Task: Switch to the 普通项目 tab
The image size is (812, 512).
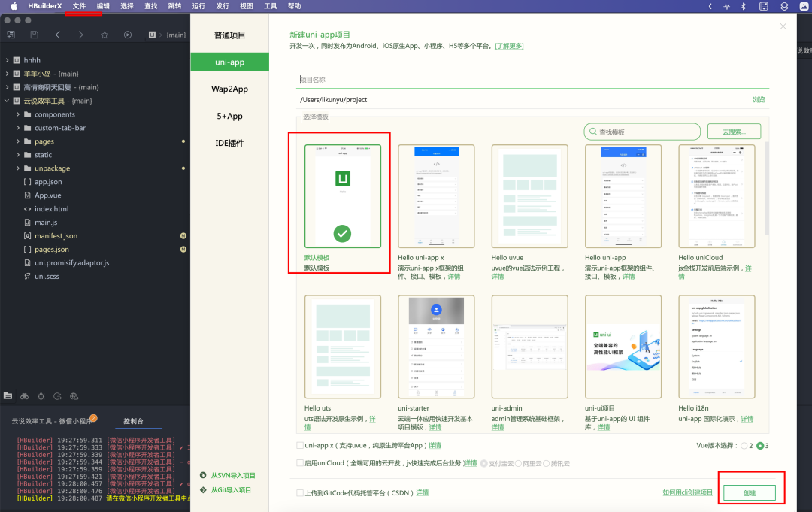Action: coord(229,35)
